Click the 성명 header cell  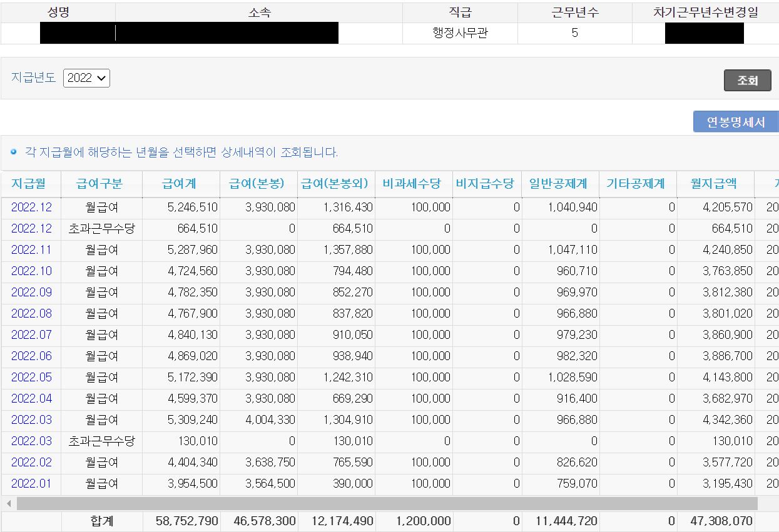(58, 13)
